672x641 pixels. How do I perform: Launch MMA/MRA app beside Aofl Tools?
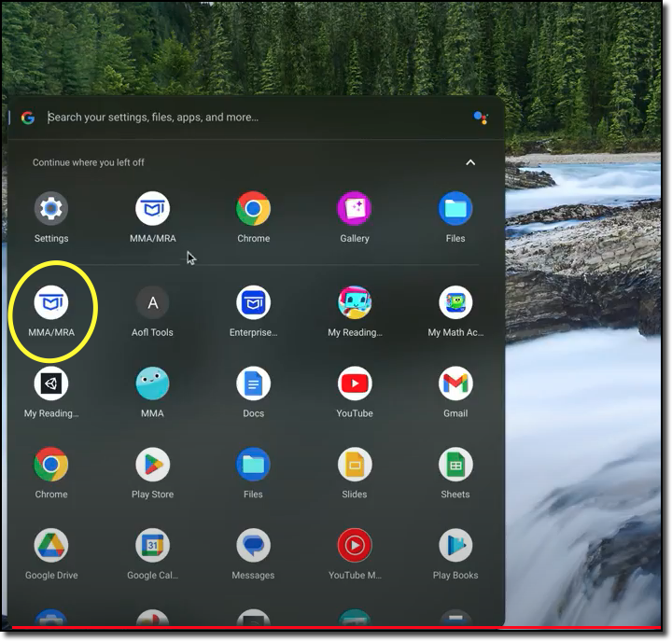51,303
